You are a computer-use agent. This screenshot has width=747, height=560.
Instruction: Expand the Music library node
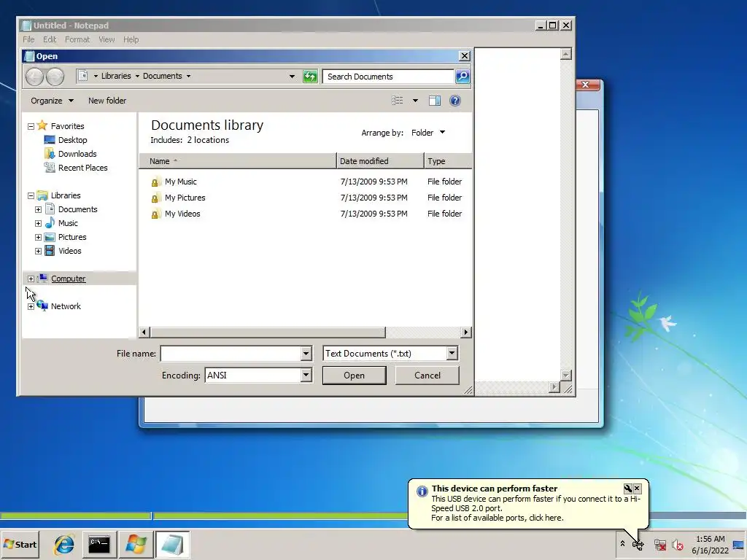38,223
